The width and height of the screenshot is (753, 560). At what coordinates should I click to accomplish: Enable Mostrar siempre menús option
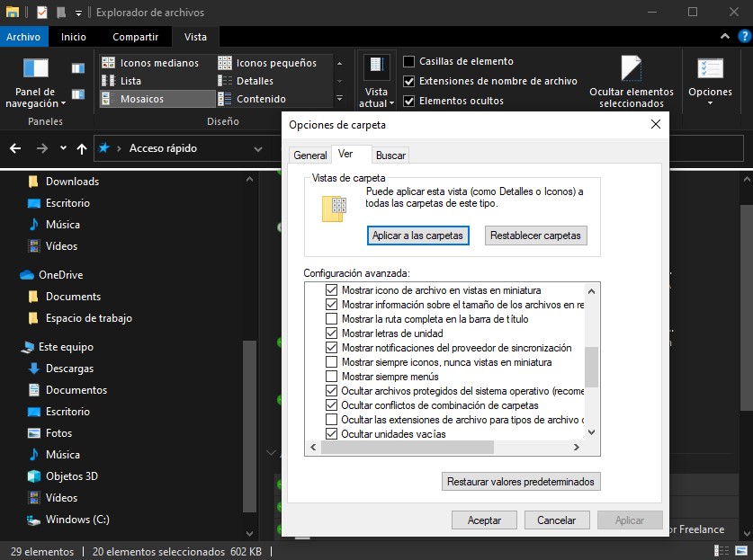coord(331,377)
